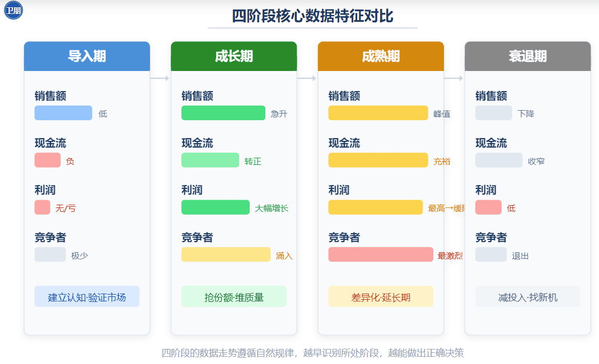Image resolution: width=599 pixels, height=364 pixels.
Task: Open the 衰退期 stage header
Action: tap(527, 56)
